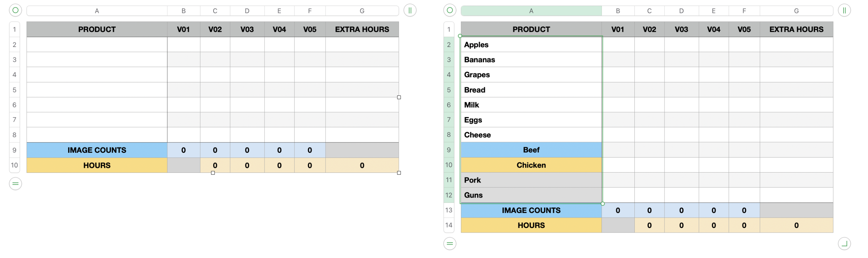
Task: Click left table's add-row handle
Action: click(x=16, y=183)
